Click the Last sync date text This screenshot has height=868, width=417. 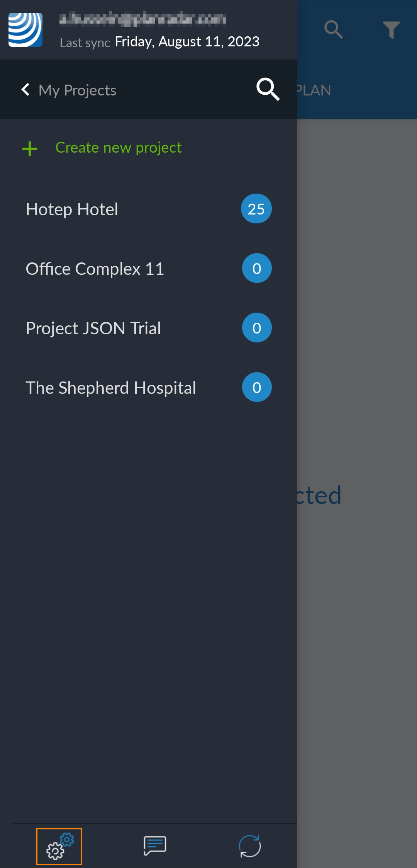(x=187, y=42)
